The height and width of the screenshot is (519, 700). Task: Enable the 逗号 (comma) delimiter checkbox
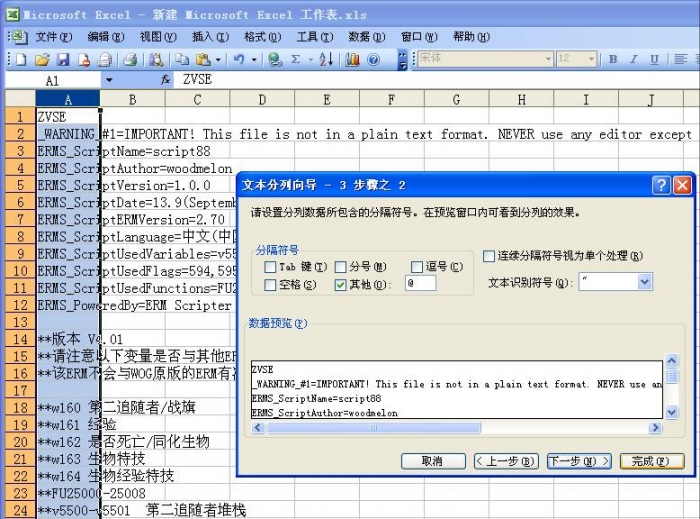point(417,267)
